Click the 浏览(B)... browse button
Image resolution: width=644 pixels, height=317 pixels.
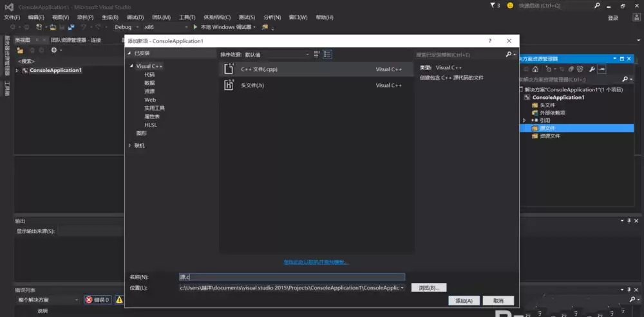[428, 288]
